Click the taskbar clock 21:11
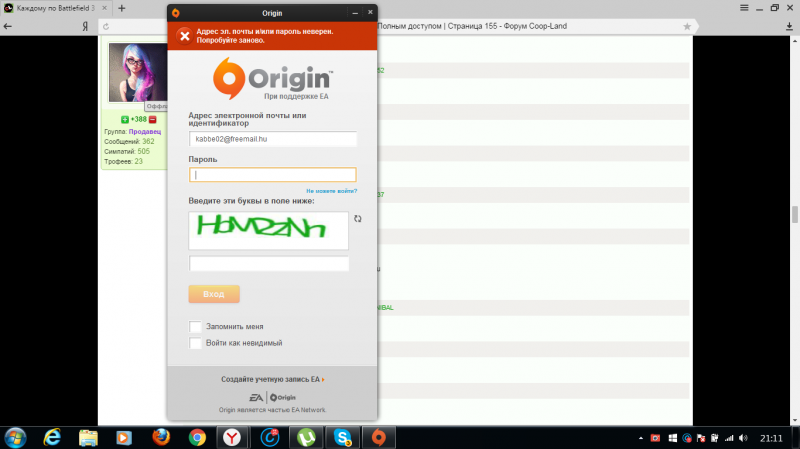The height and width of the screenshot is (449, 800). tap(771, 438)
